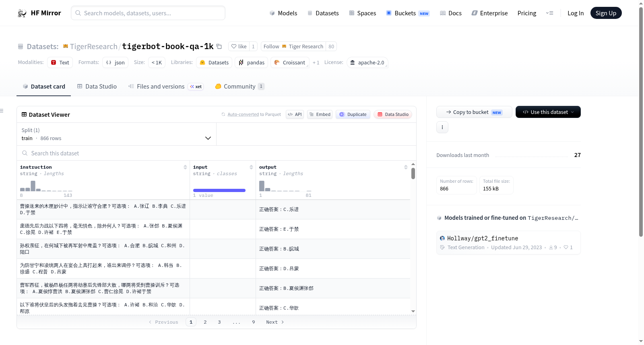
Task: Open the Datasets nav item
Action: (323, 13)
